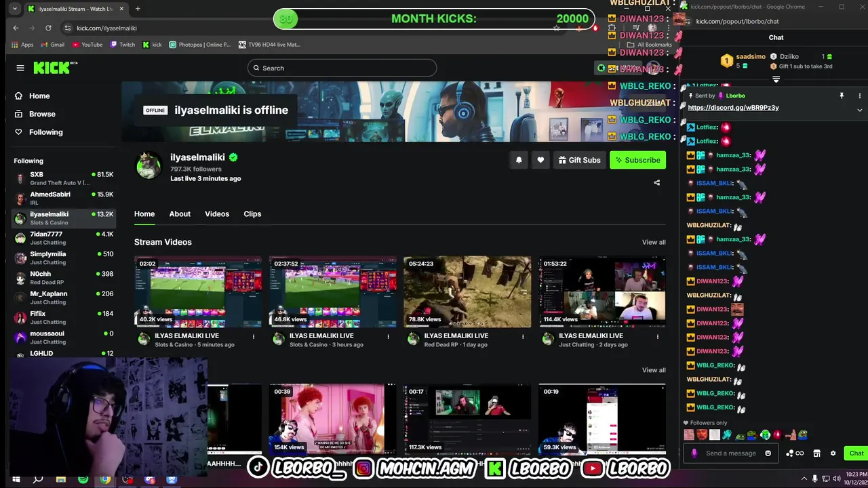This screenshot has width=868, height=488.
Task: Show hidden icons in Windows system tray
Action: click(x=804, y=479)
